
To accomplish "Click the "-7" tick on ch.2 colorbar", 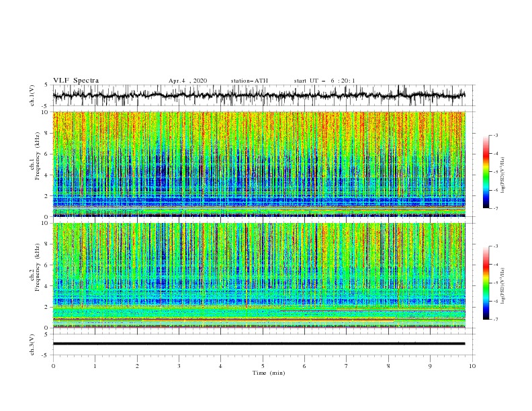I will coord(496,319).
